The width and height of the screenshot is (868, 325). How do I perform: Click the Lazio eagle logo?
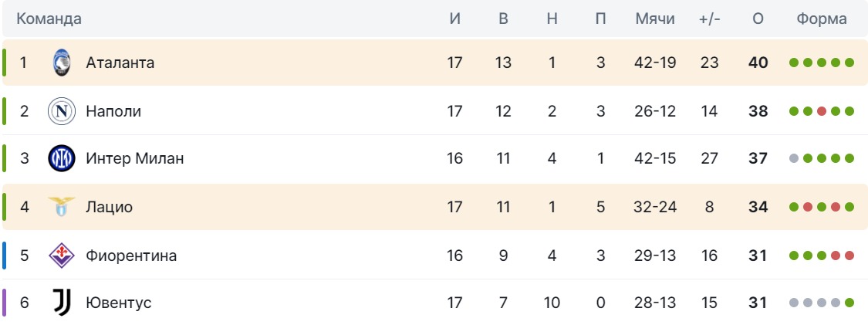61,207
